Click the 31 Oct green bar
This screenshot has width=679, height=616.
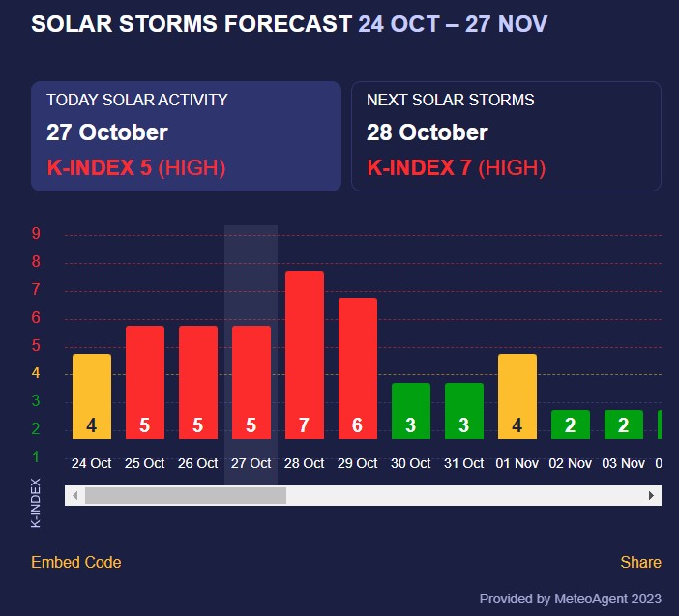pyautogui.click(x=464, y=411)
